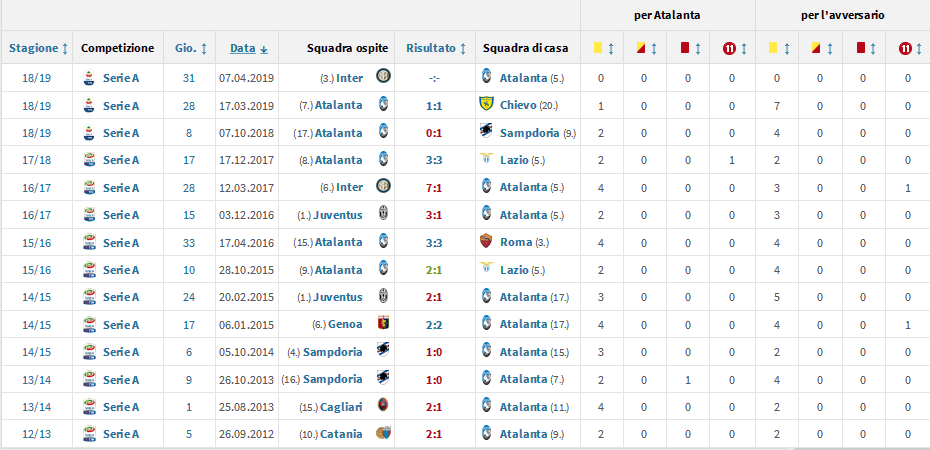The height and width of the screenshot is (450, 930).
Task: Click the yellow-red card icon under per l'avversario
Action: 816,47
